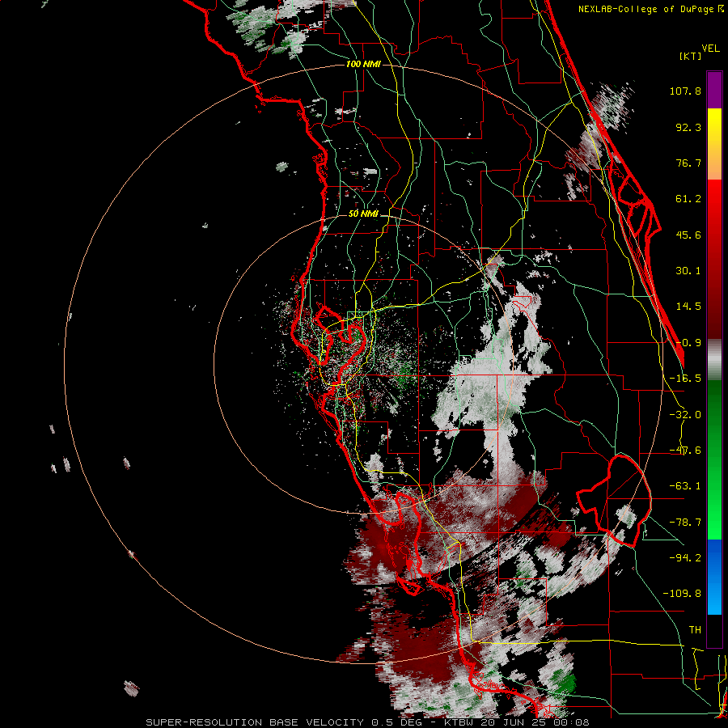Click the -63.1 legend value
728x728 pixels.
coord(685,486)
